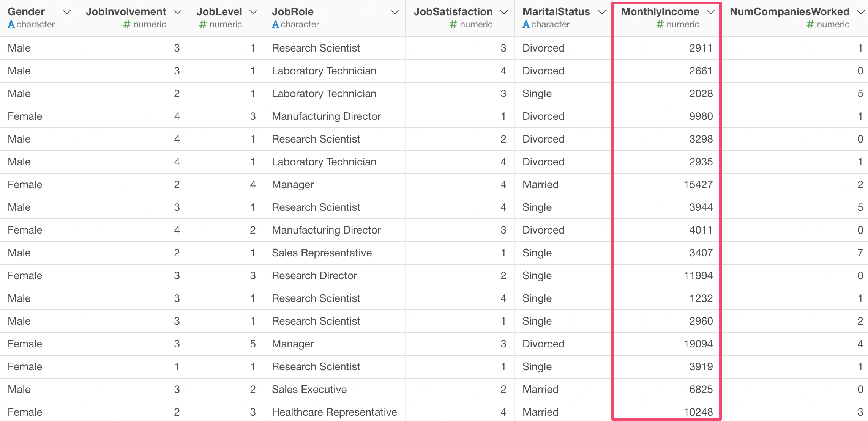The width and height of the screenshot is (868, 421).
Task: Click Laboratory Technician in the 2935 income row
Action: click(x=324, y=162)
